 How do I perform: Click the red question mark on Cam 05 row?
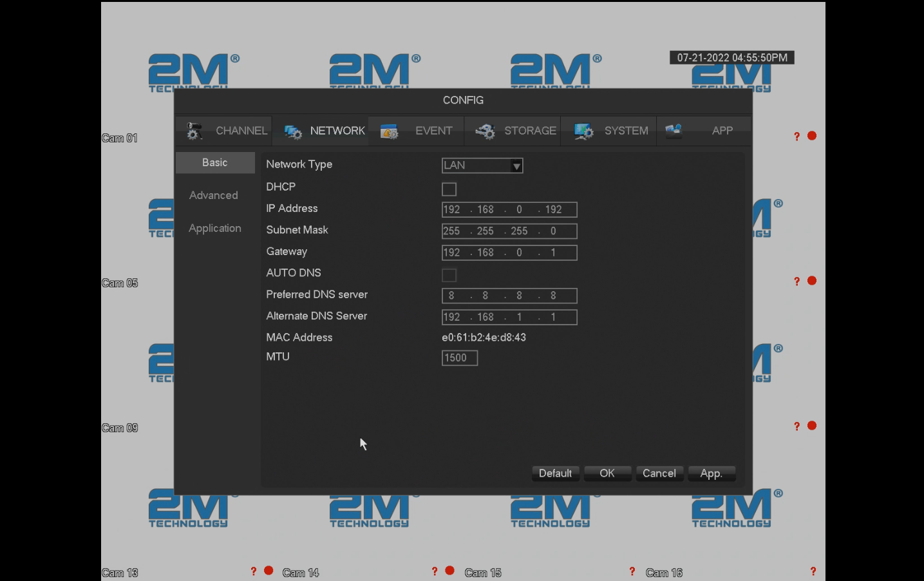coord(797,281)
